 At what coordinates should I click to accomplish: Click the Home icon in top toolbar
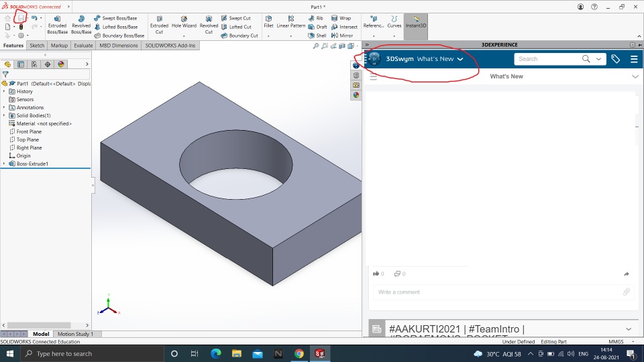click(x=7, y=18)
